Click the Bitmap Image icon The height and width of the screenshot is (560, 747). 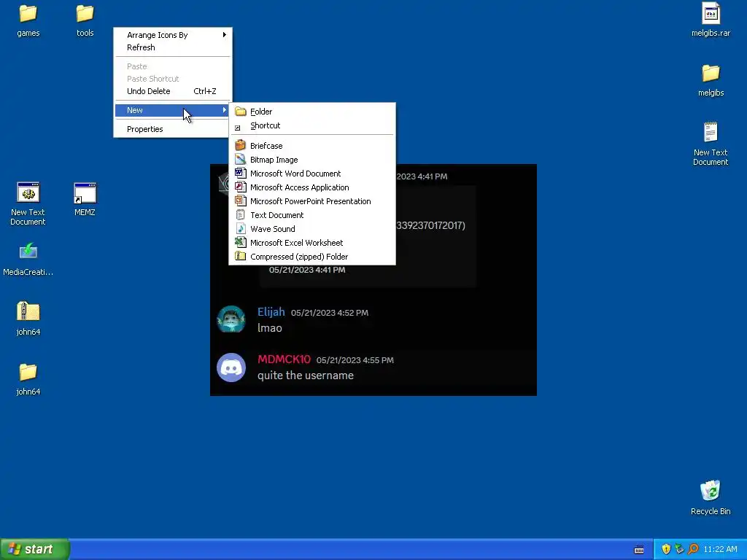[x=241, y=159]
